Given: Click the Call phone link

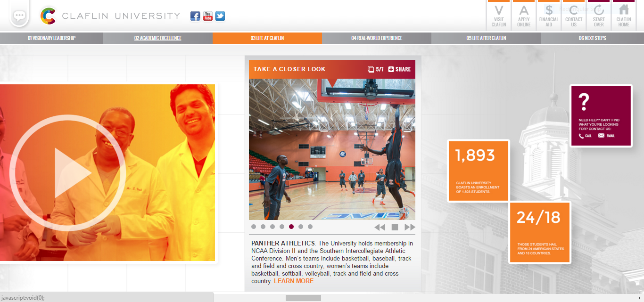Looking at the screenshot, I should 586,136.
